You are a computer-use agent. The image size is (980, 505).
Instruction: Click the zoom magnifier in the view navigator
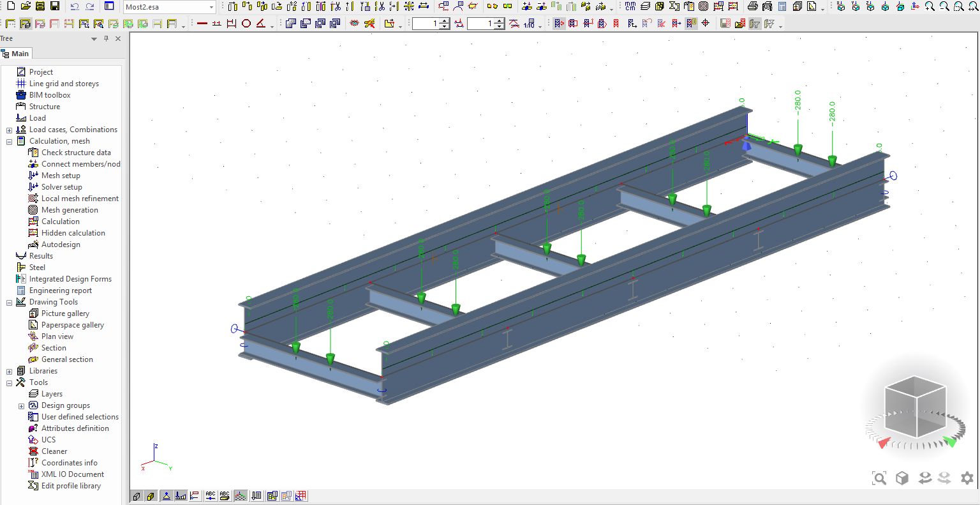tap(879, 478)
